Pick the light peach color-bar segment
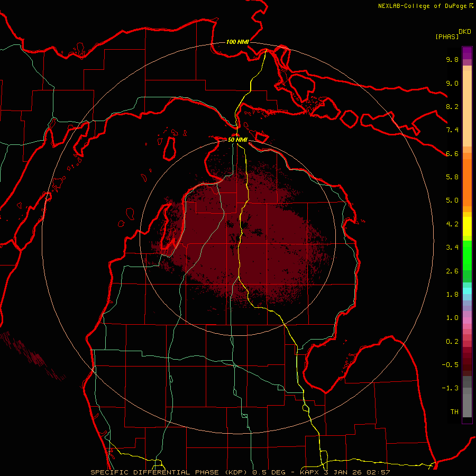Viewport: 476px width, 476px height. 467,109
